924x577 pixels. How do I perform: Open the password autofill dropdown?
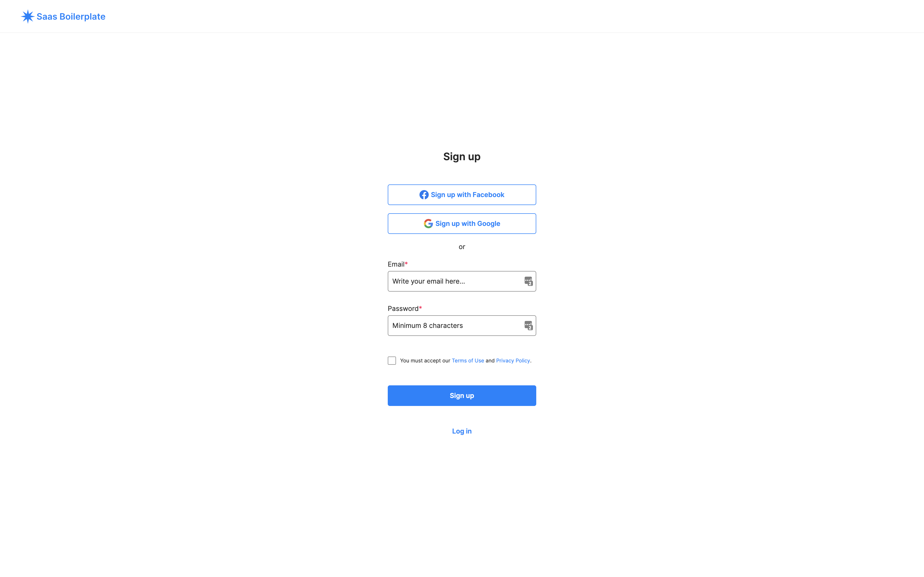[x=528, y=325]
